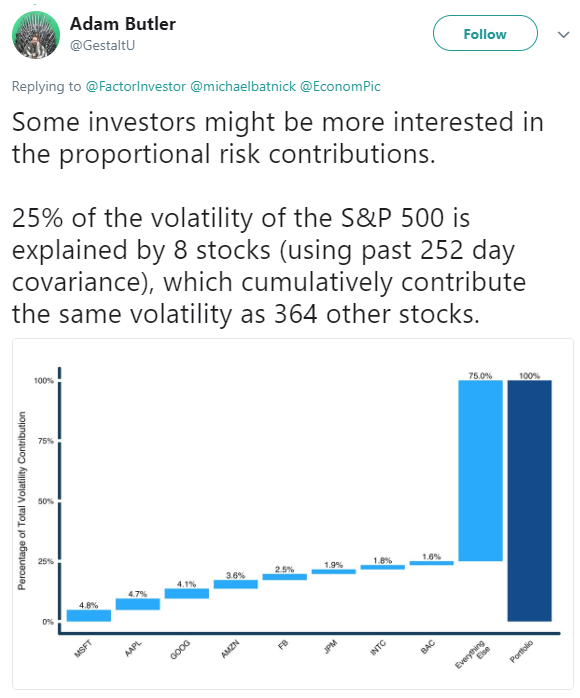
Task: Open Adam Butler display name link
Action: coord(122,24)
